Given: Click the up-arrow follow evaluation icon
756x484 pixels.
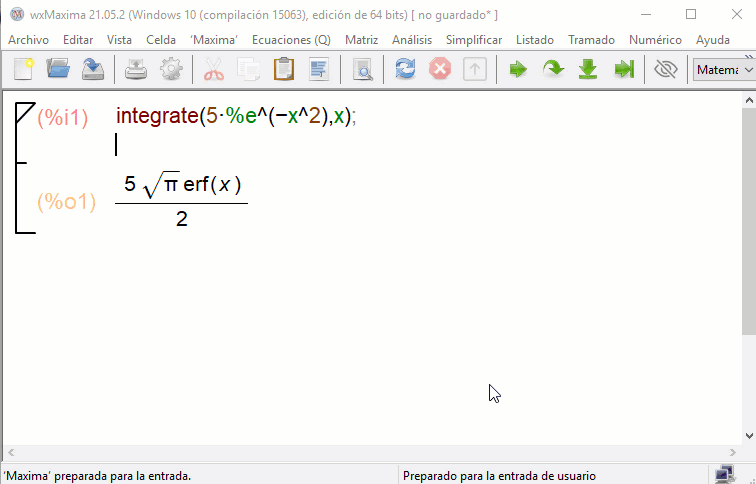Looking at the screenshot, I should pos(474,69).
